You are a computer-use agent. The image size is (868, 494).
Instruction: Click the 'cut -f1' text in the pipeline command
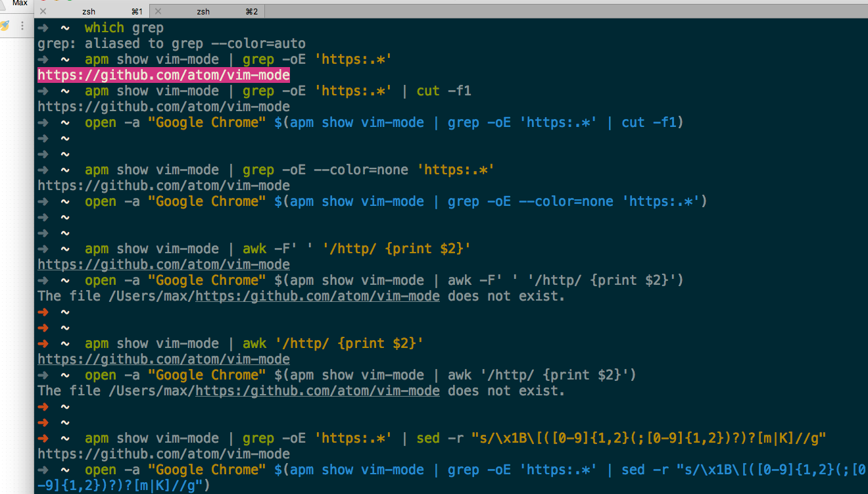coord(444,91)
